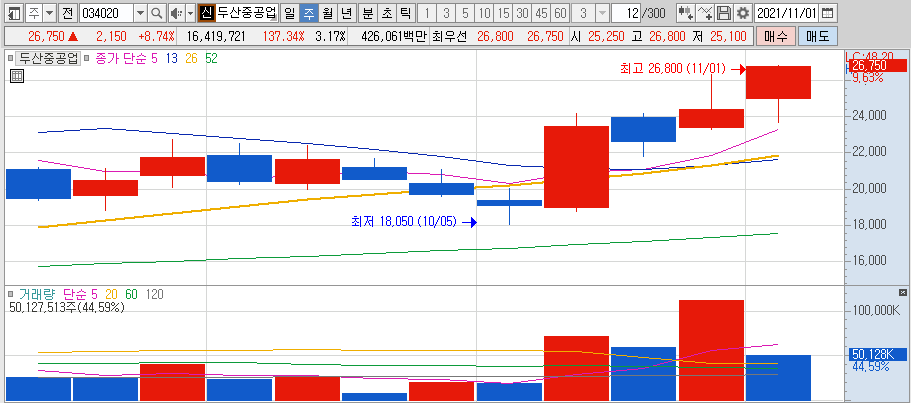Screen dimensions: 911x403
Task: Toggle the small square before 종가 단순 legend
Action: tap(87, 58)
